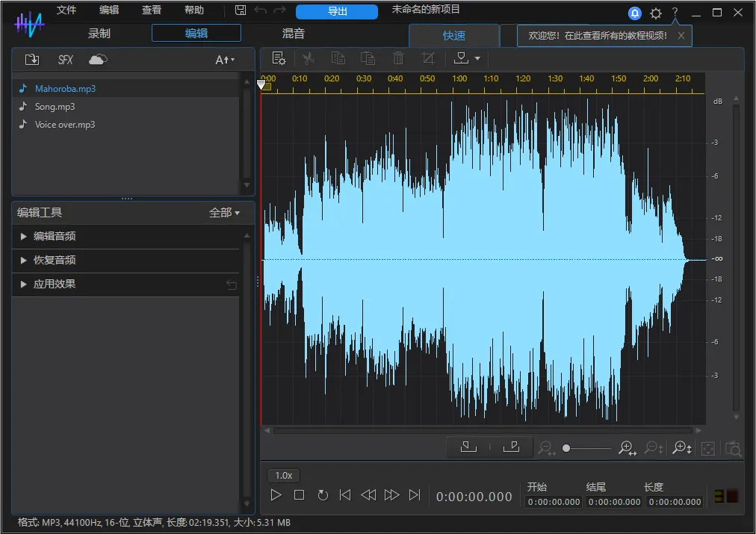Open the 全部 filter dropdown
Image resolution: width=756 pixels, height=534 pixels.
pos(224,213)
